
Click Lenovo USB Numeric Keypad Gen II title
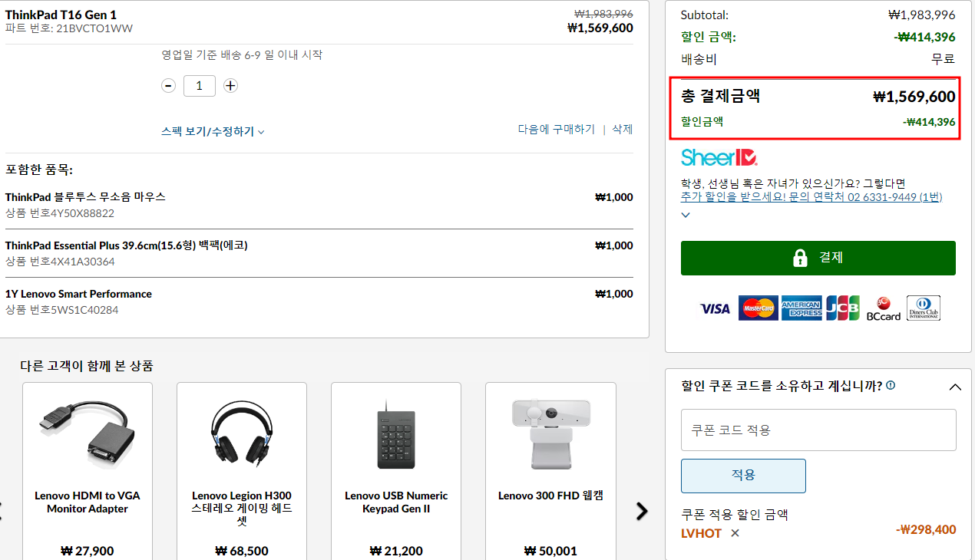[396, 502]
